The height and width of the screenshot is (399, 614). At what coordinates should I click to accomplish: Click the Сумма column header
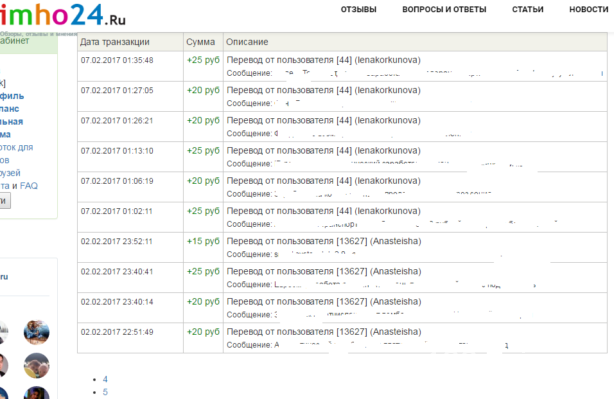[200, 42]
